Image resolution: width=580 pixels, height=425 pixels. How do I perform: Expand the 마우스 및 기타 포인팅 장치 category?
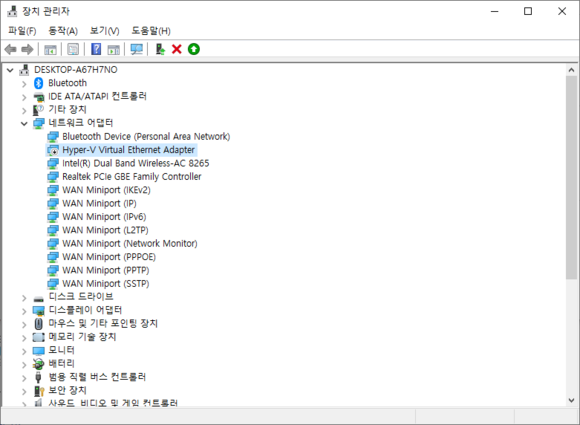[24, 325]
